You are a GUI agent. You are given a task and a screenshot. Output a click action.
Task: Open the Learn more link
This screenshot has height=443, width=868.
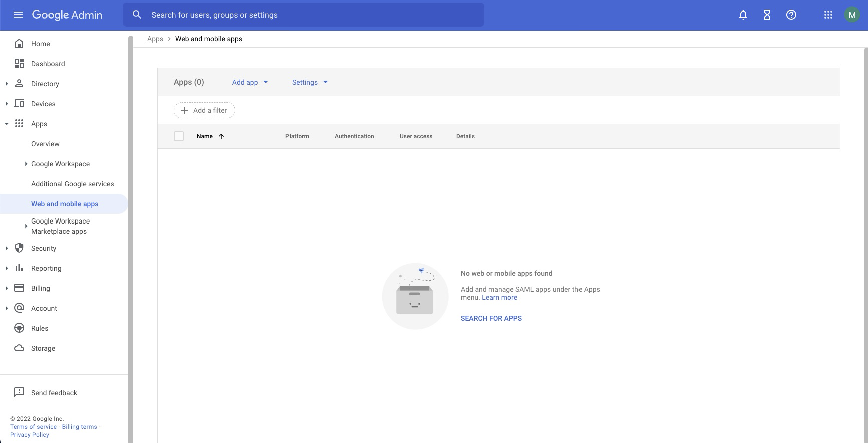click(499, 297)
